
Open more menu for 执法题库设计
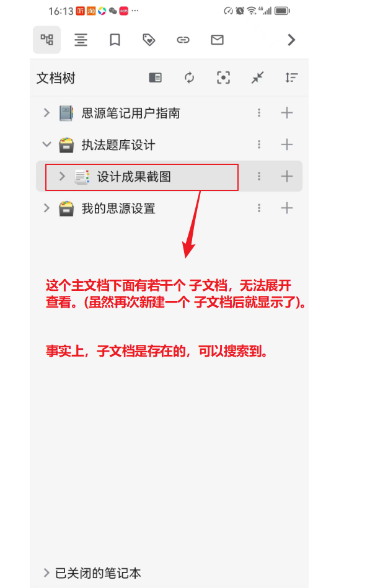[259, 145]
